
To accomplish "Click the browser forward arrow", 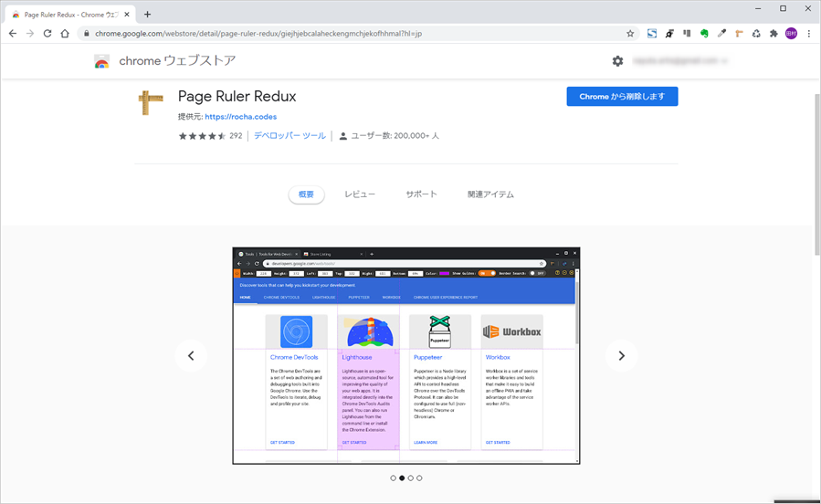I will (30, 34).
